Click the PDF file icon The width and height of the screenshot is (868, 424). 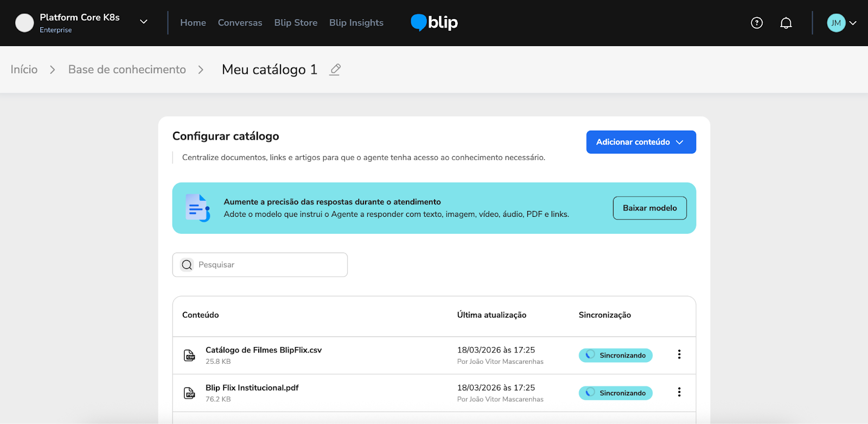[x=189, y=393]
